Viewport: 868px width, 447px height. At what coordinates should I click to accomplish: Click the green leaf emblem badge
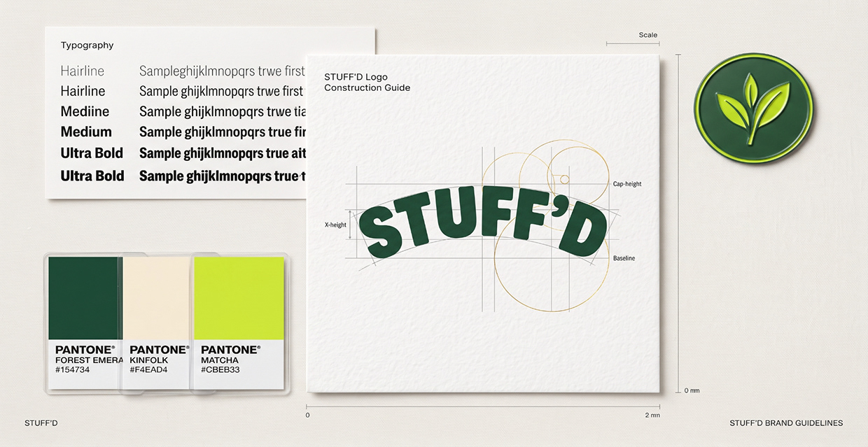pyautogui.click(x=754, y=109)
